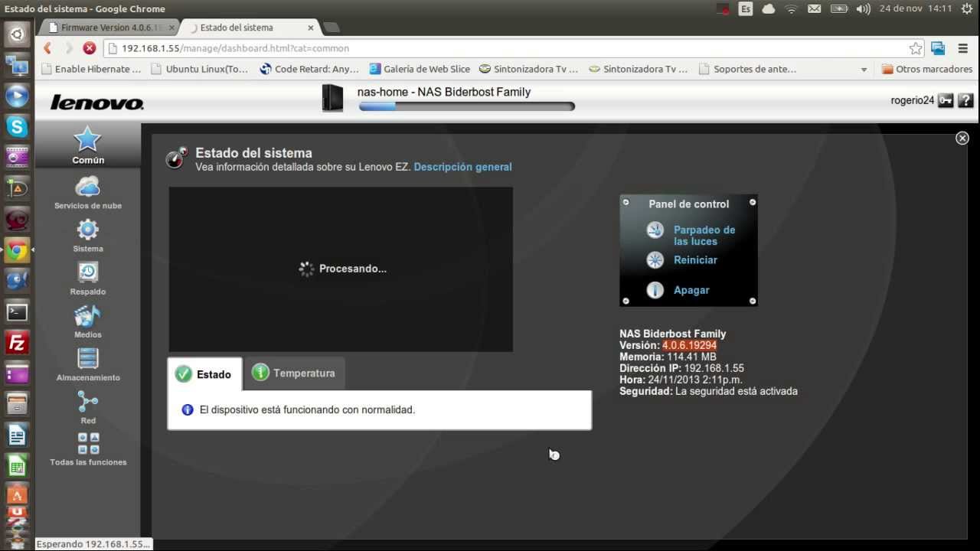The width and height of the screenshot is (980, 551).
Task: Open the Respaldo backup category
Action: pyautogui.click(x=87, y=279)
